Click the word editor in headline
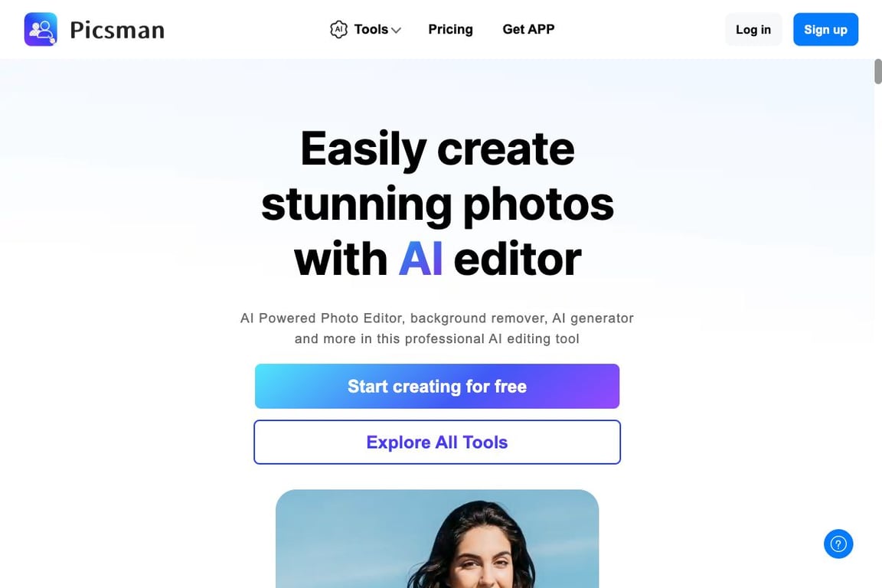This screenshot has height=588, width=882. [517, 259]
